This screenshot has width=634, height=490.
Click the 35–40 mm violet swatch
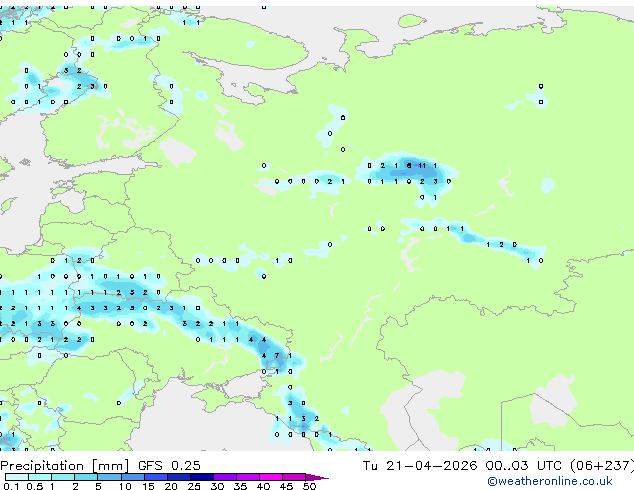(x=248, y=477)
